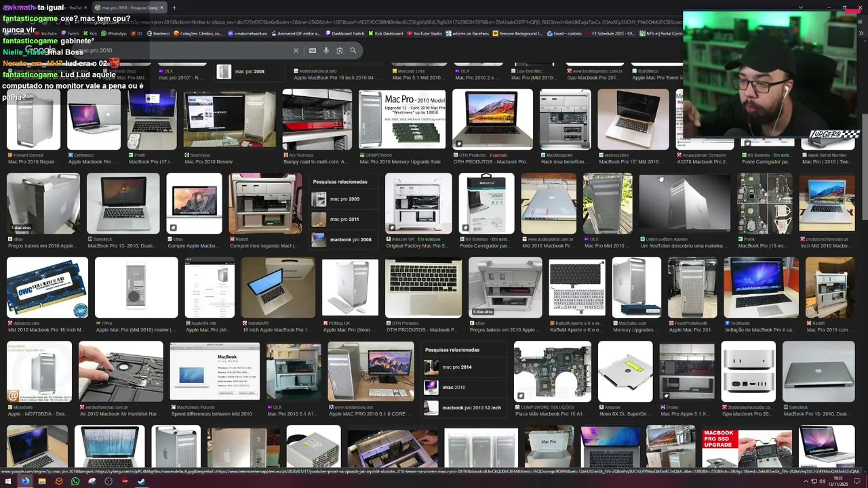Image resolution: width=868 pixels, height=488 pixels.
Task: Open SlashGear Mac Pro 2010 Review image
Action: click(x=229, y=120)
